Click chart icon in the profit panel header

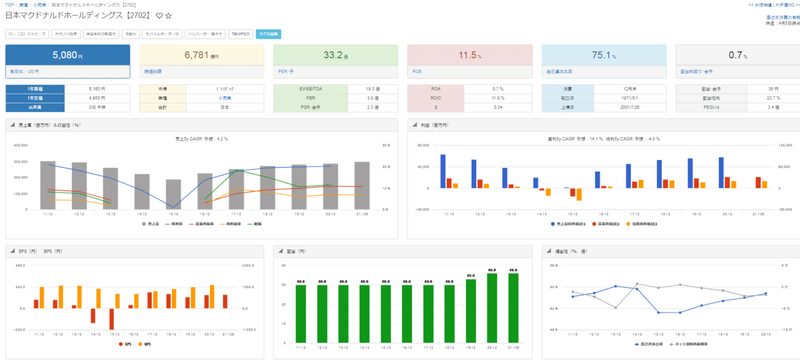(x=414, y=125)
